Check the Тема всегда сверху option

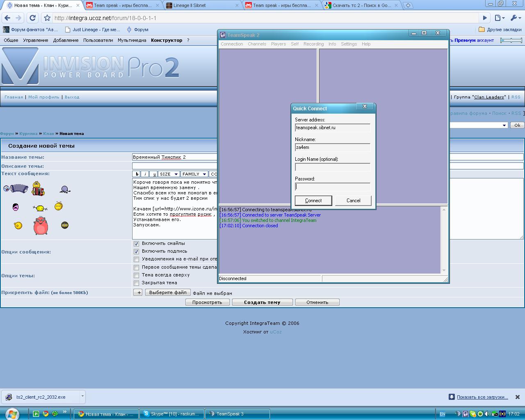(137, 275)
